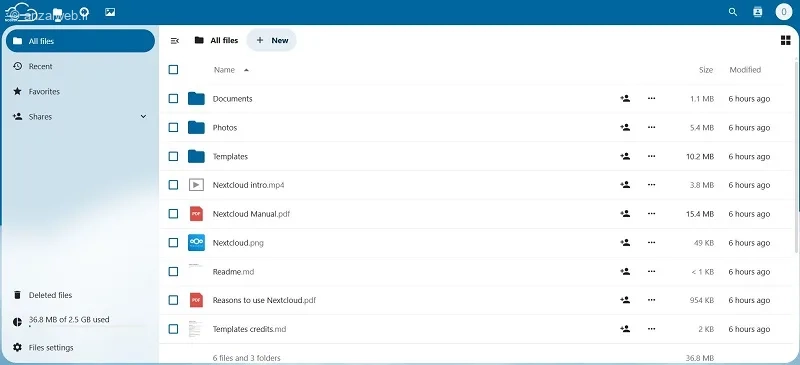Image resolution: width=800 pixels, height=365 pixels.
Task: Click the New button
Action: 271,40
